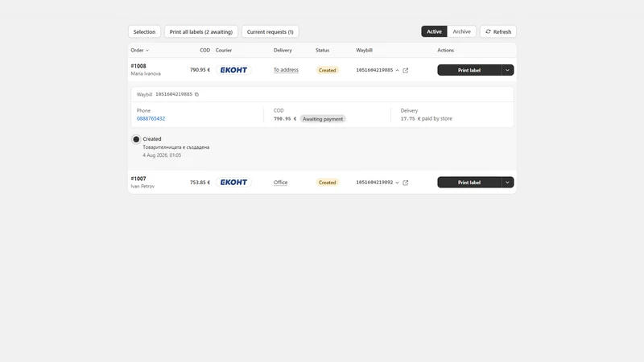Click the Waybill column header
Image resolution: width=644 pixels, height=362 pixels.
click(365, 50)
